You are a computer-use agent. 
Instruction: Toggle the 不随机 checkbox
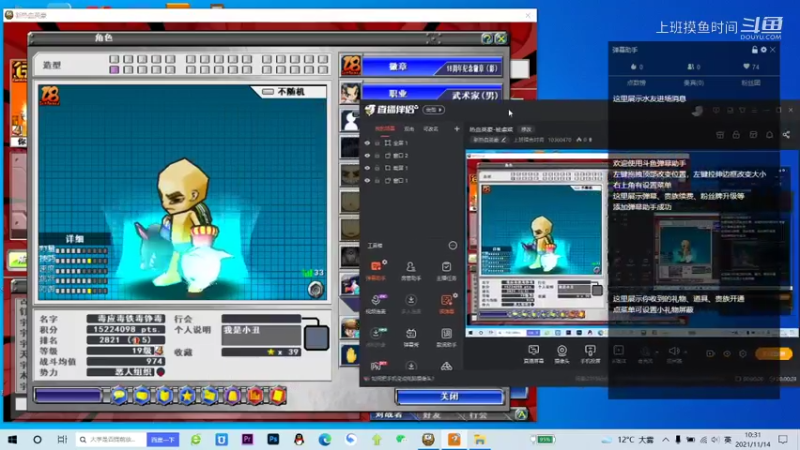(x=268, y=92)
